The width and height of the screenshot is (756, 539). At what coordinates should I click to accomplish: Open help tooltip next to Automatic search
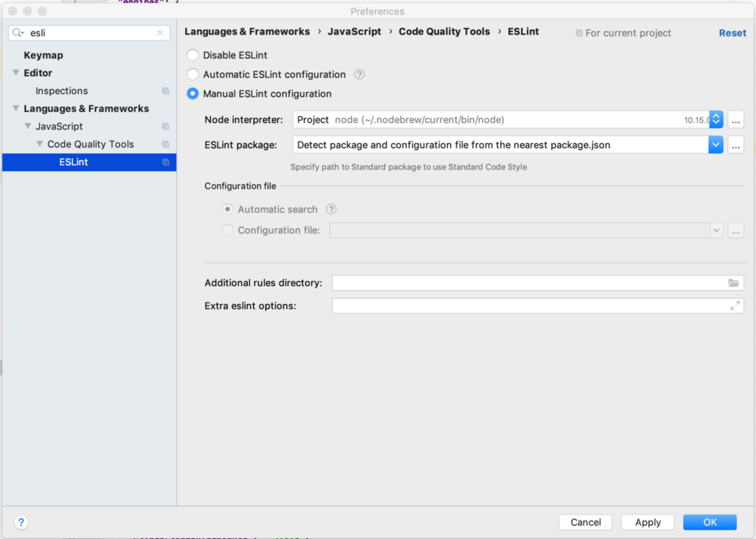331,209
